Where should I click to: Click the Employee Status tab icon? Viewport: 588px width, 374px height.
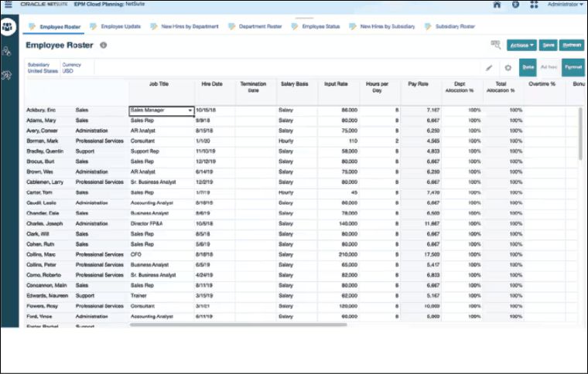(295, 26)
